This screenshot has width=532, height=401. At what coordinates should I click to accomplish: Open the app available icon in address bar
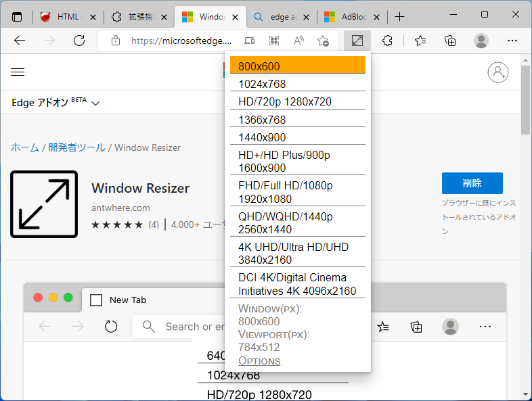tap(249, 41)
